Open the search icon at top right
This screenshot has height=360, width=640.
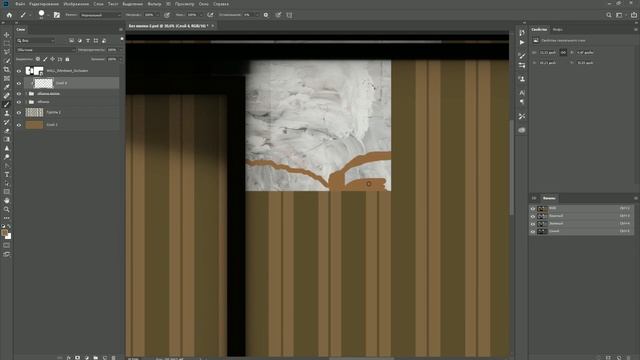[609, 15]
